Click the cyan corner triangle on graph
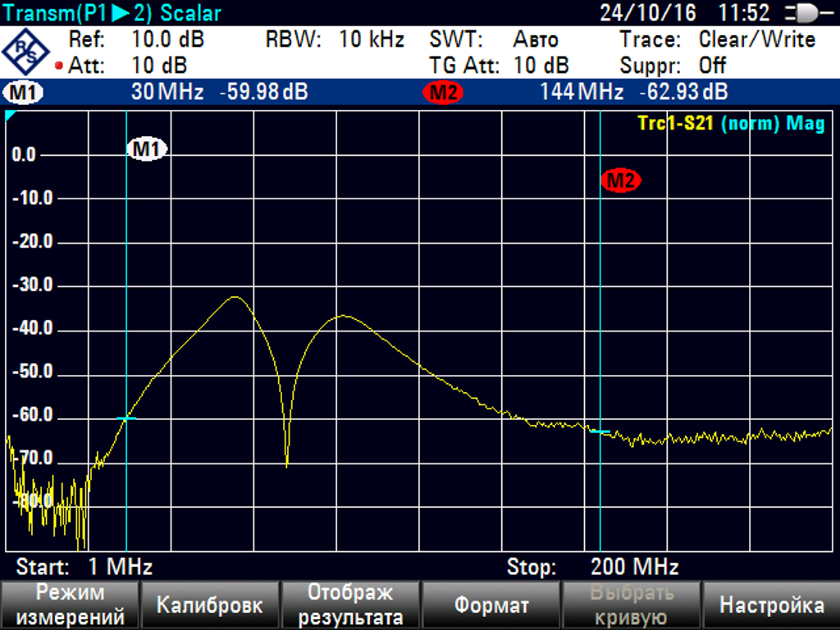This screenshot has height=630, width=840. pos(10,116)
